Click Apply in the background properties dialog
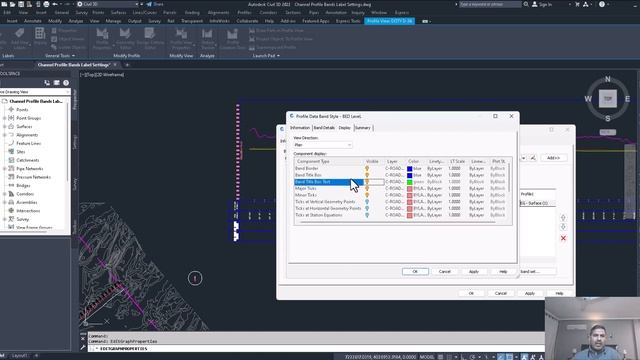Screen dimensions: 640x360 coord(530,293)
